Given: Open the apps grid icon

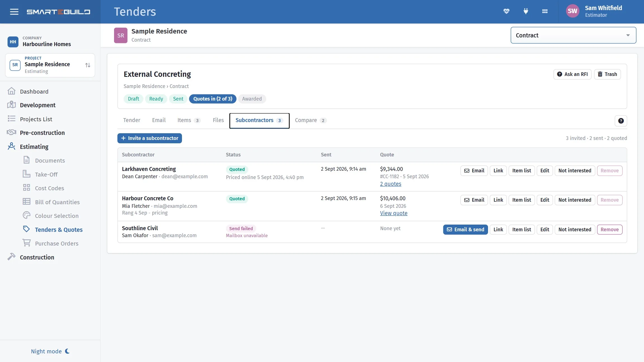Looking at the screenshot, I should (545, 11).
